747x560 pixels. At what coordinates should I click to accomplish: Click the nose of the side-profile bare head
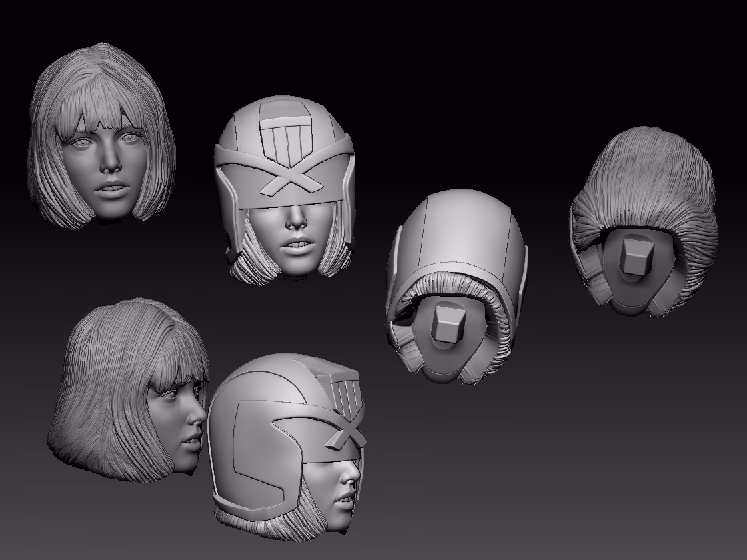pyautogui.click(x=196, y=415)
